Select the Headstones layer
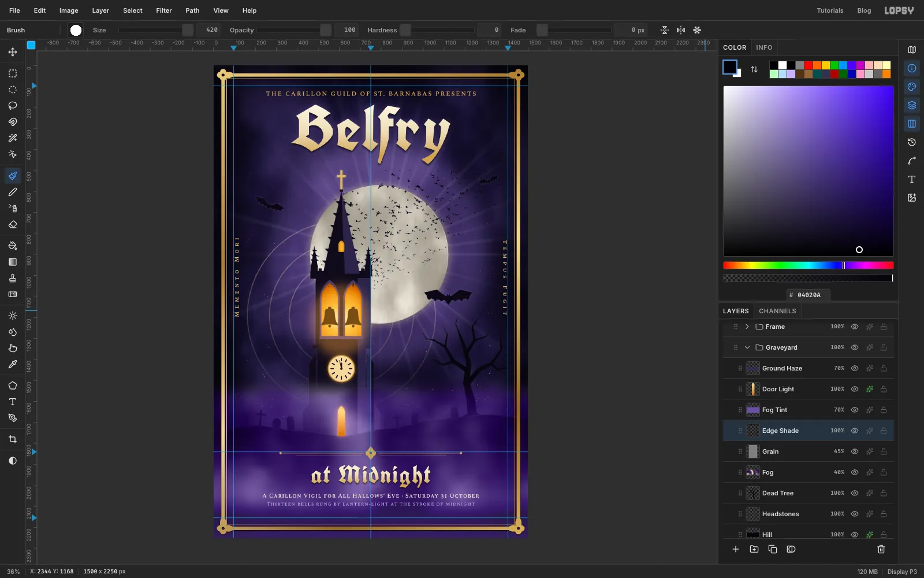924x578 pixels. click(808, 514)
